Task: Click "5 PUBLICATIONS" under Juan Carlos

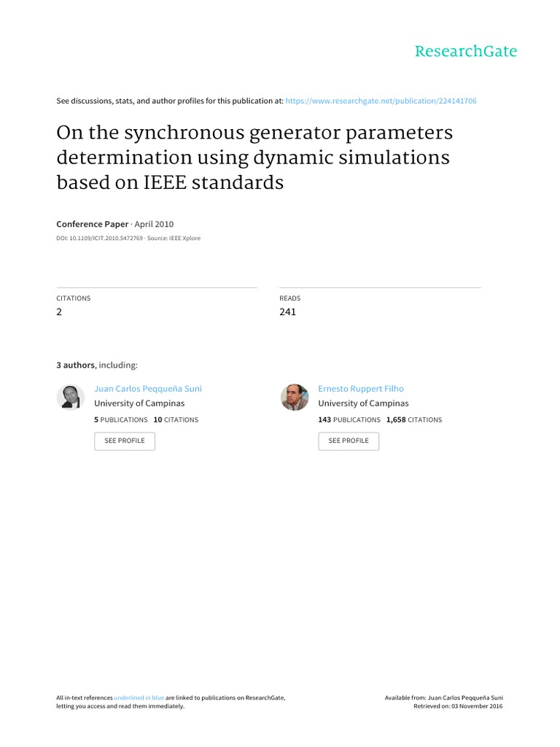Action: click(121, 419)
